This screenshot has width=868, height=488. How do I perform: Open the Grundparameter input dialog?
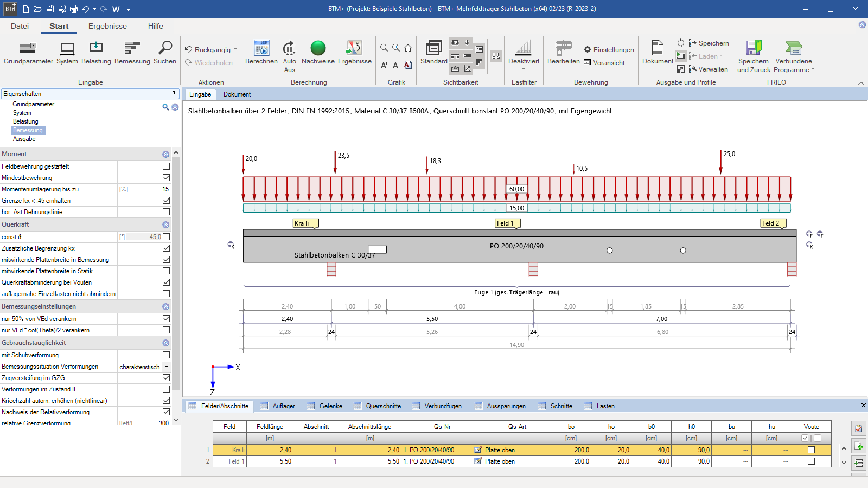(x=28, y=53)
